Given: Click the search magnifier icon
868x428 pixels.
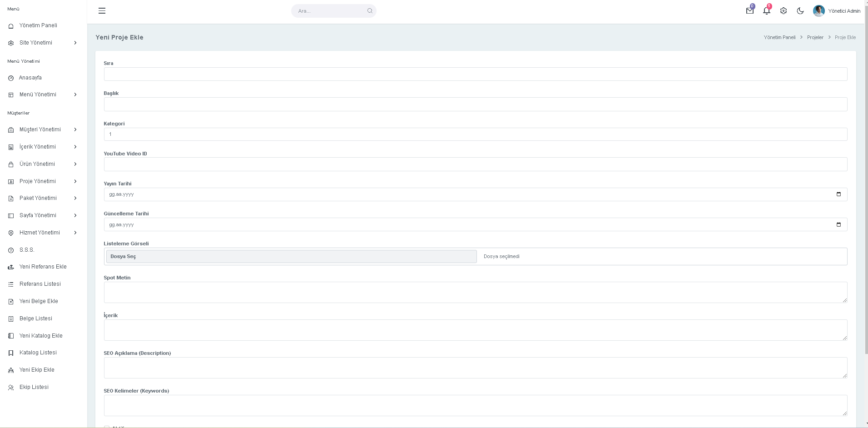Looking at the screenshot, I should [370, 11].
